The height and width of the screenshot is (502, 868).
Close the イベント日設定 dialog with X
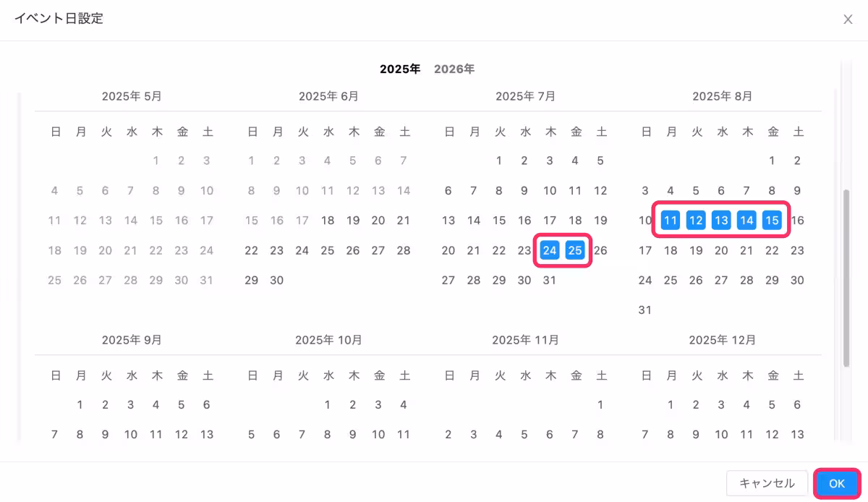[848, 20]
